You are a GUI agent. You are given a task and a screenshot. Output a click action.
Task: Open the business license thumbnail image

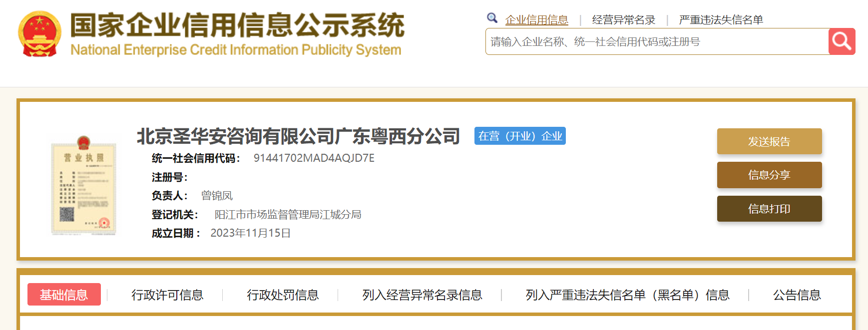(84, 185)
